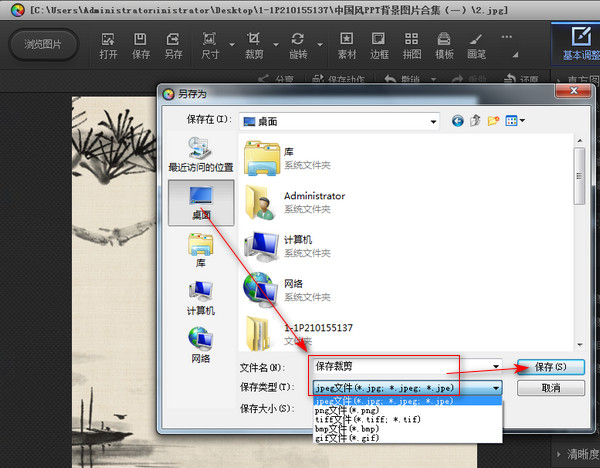Click the 保存 save toolbar icon

(x=140, y=46)
